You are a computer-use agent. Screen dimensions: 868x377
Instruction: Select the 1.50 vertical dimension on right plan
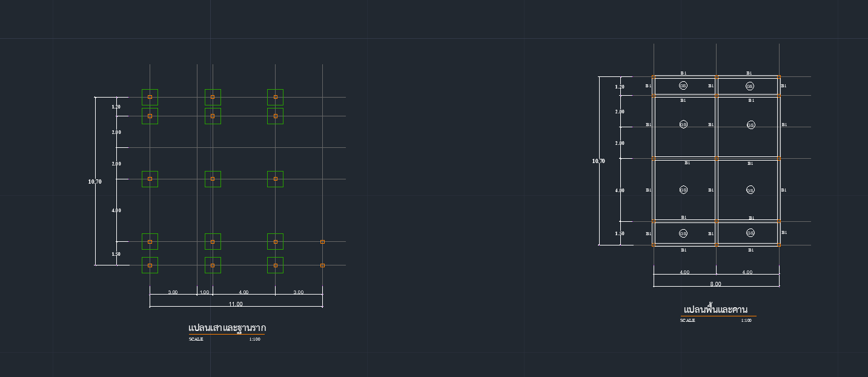point(620,233)
